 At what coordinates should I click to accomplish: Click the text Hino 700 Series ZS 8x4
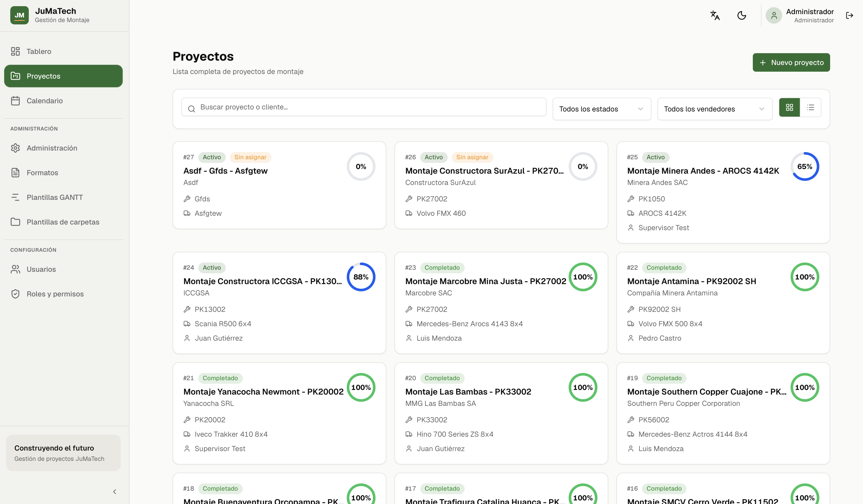pyautogui.click(x=455, y=434)
